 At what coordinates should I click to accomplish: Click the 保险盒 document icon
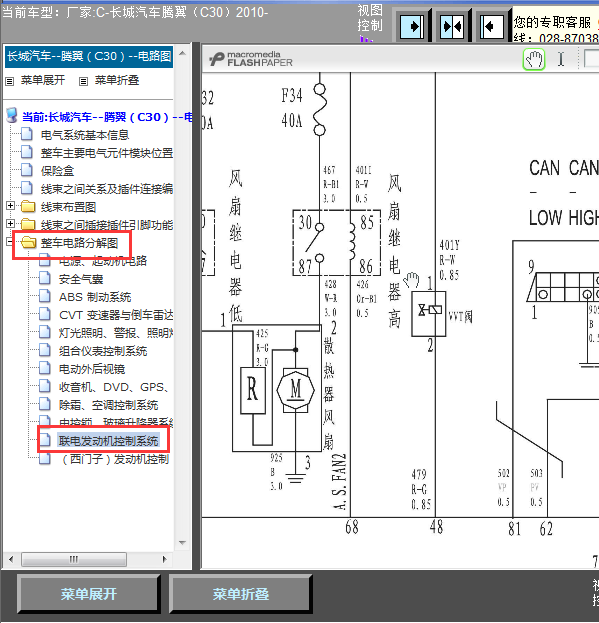click(27, 170)
